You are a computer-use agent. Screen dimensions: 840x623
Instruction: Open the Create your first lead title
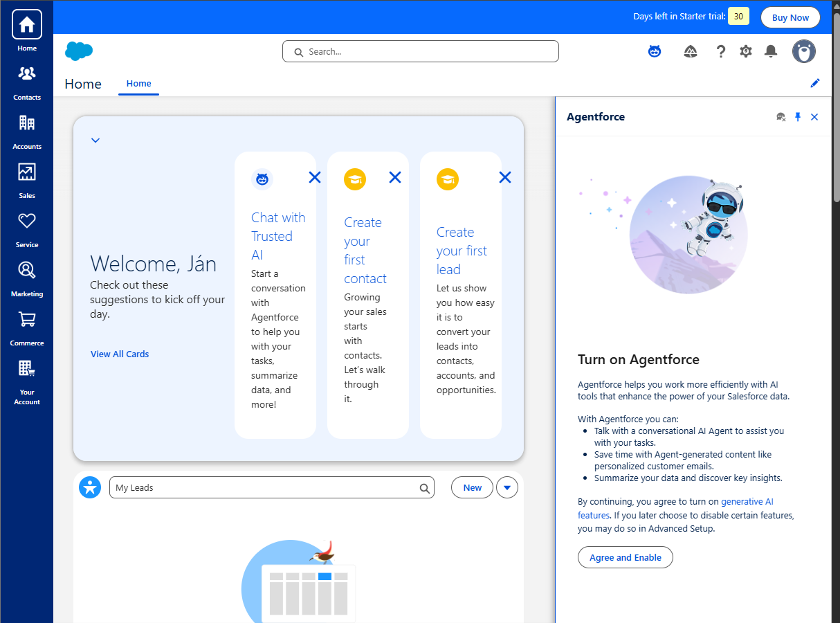tap(462, 251)
